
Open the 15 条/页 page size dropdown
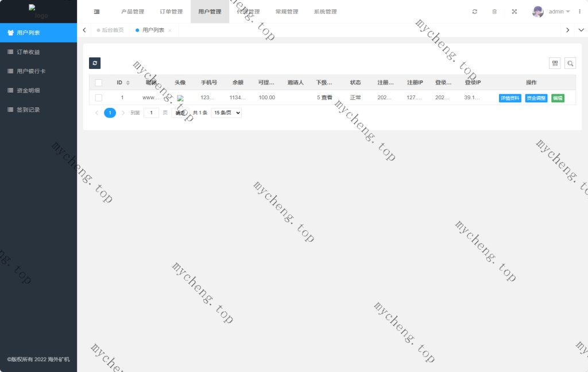pyautogui.click(x=226, y=113)
